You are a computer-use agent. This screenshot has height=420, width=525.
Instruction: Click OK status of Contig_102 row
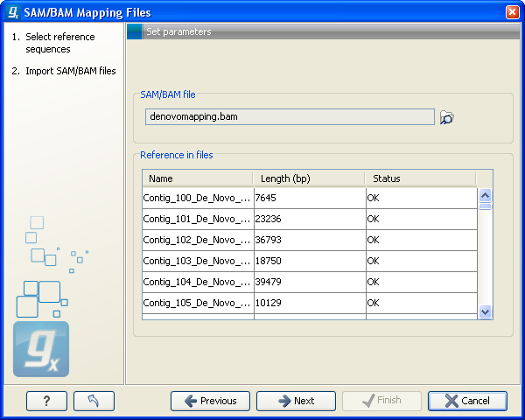tap(373, 240)
